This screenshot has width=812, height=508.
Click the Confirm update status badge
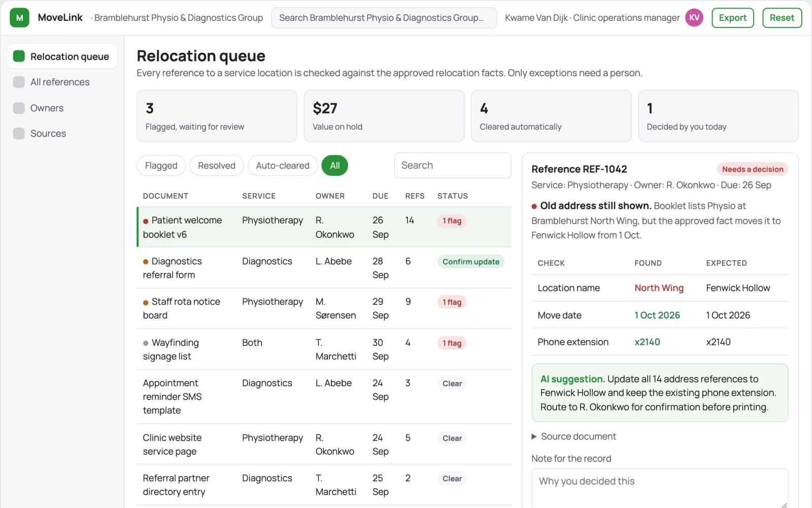471,262
